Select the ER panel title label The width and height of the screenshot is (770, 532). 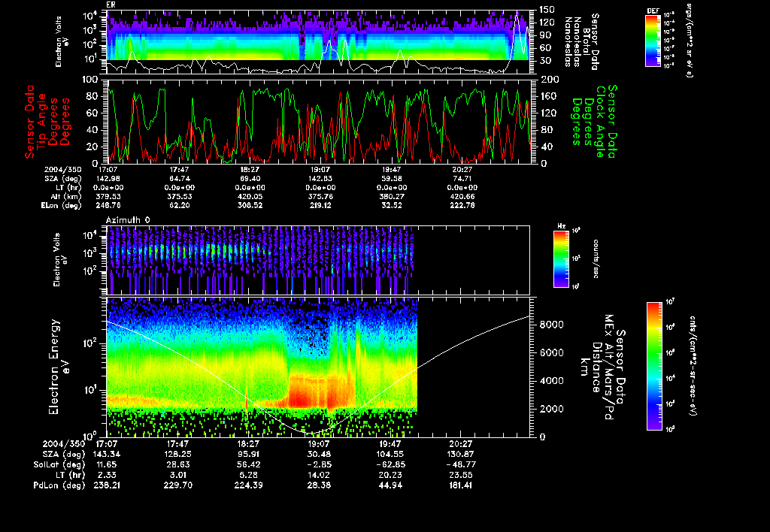111,5
